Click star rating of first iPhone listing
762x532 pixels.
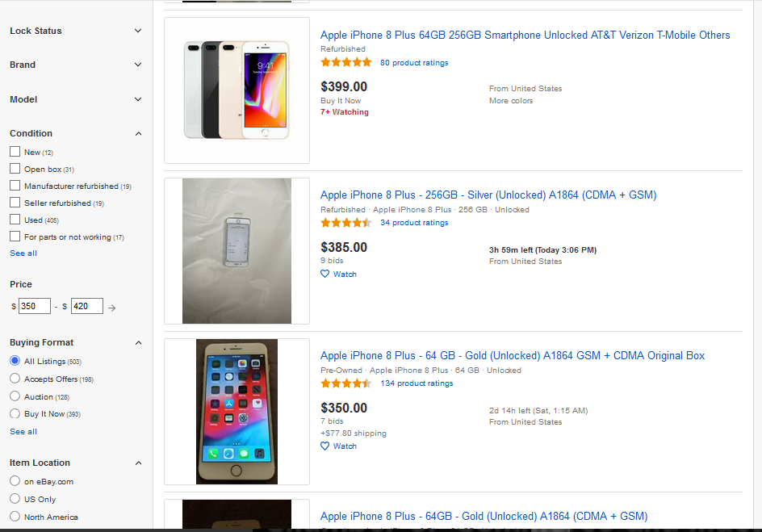point(346,62)
